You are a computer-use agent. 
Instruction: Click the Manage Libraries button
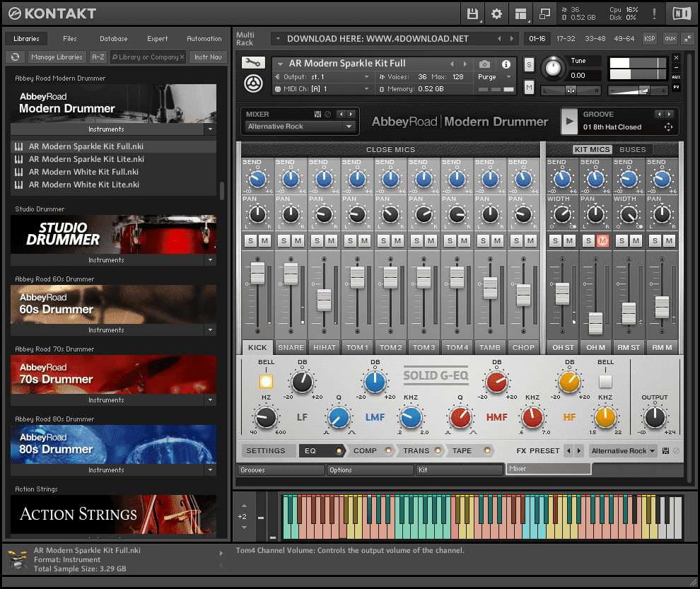(x=57, y=57)
